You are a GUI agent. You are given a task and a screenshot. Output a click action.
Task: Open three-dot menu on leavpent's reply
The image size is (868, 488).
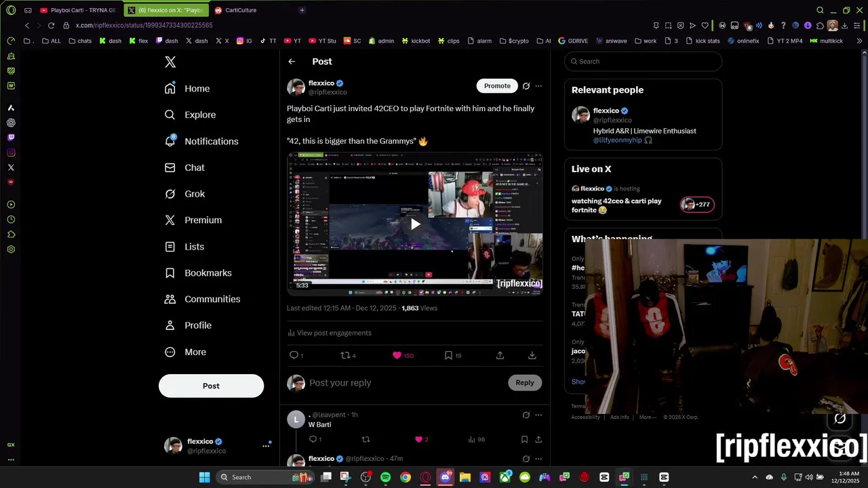(x=538, y=415)
